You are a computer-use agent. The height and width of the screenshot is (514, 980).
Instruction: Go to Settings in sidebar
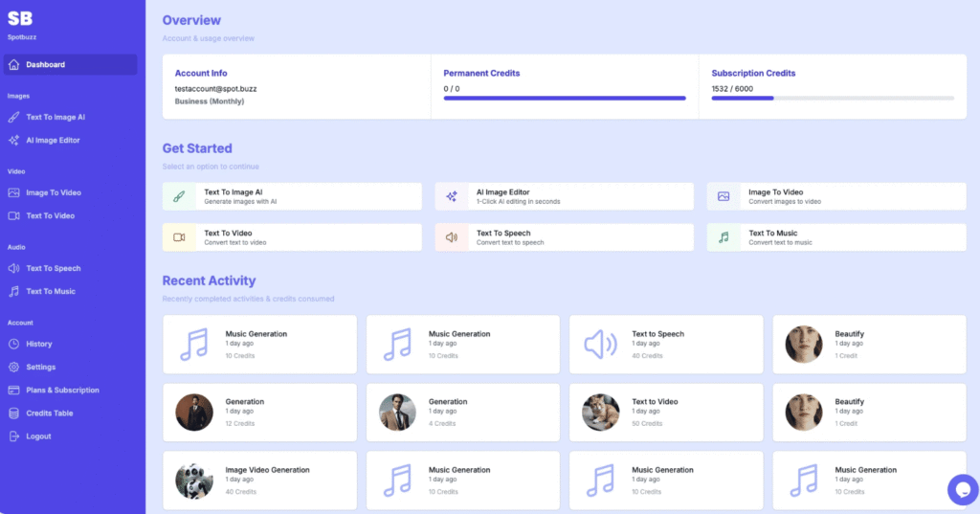pos(70,367)
